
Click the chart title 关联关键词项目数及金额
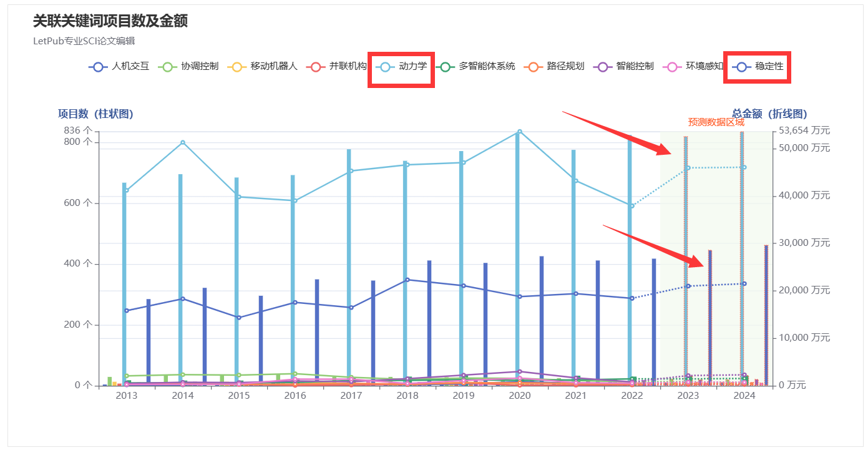click(110, 21)
